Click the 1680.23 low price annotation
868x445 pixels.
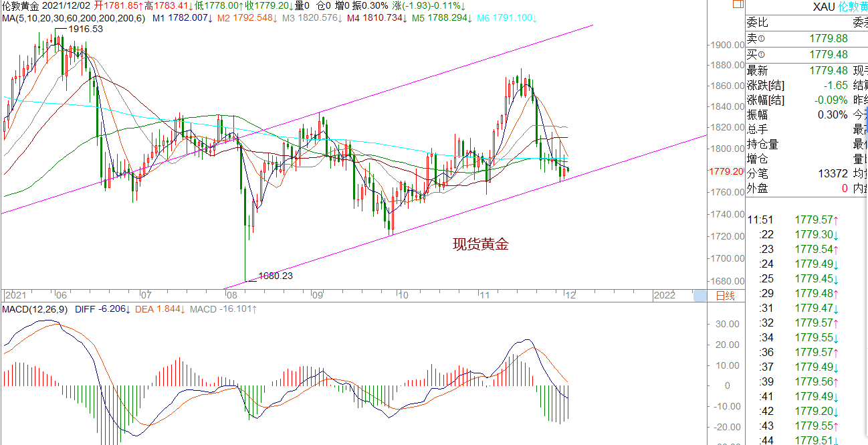click(x=276, y=275)
